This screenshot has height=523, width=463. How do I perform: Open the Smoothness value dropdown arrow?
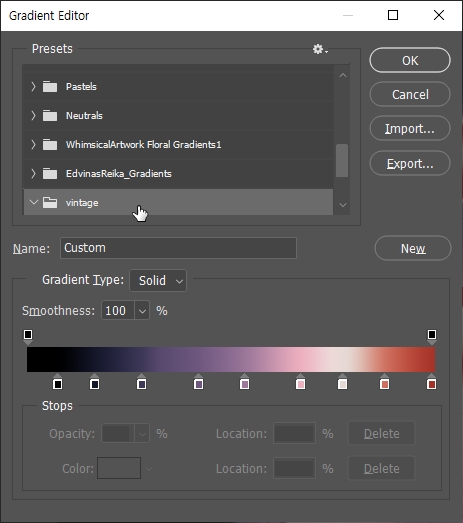coord(142,311)
